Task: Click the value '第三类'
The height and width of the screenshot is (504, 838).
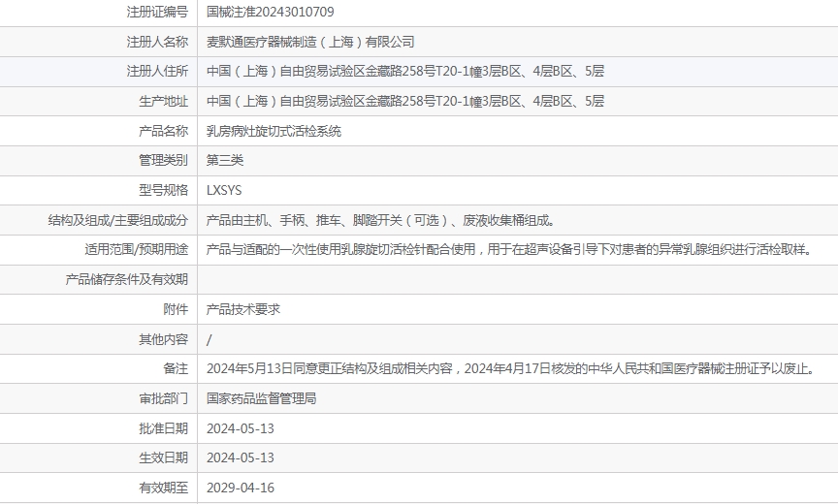Action: point(225,160)
